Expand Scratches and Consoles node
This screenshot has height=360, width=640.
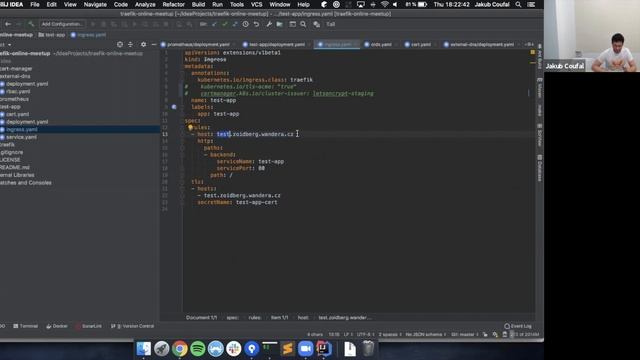point(26,183)
